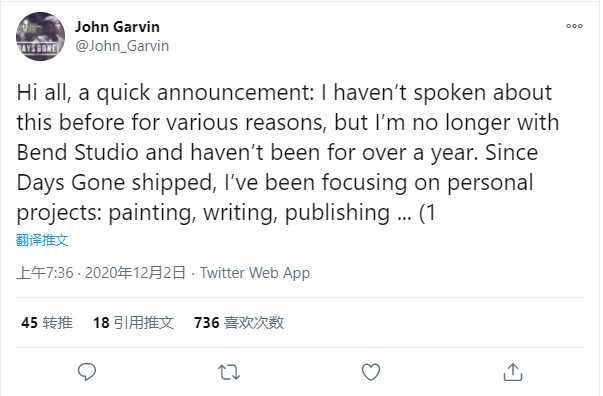The image size is (603, 396).
Task: Click the 2020年12月2日 date
Action: (x=135, y=273)
